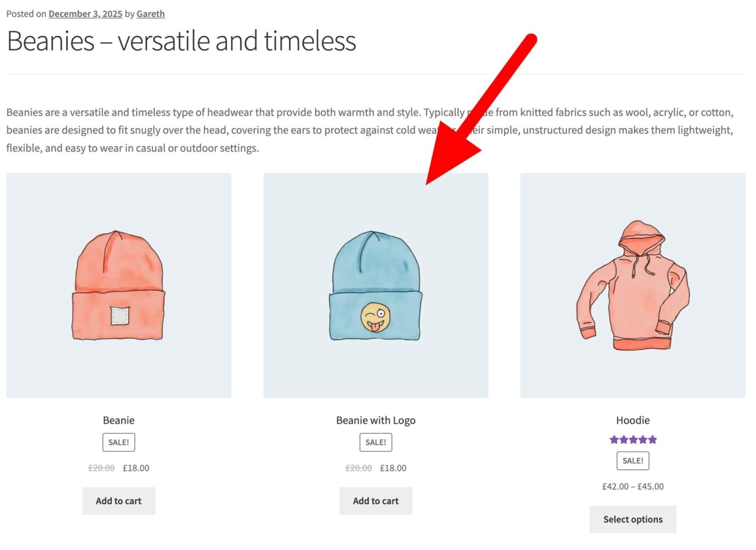Add the Beanie with Logo to cart

coord(375,500)
